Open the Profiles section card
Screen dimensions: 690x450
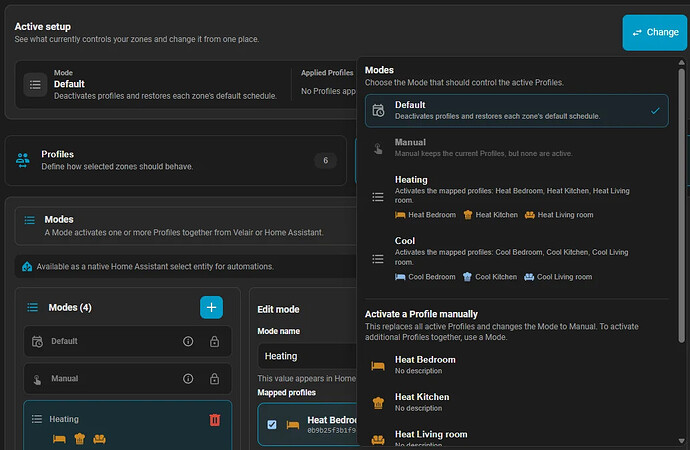[x=176, y=161]
